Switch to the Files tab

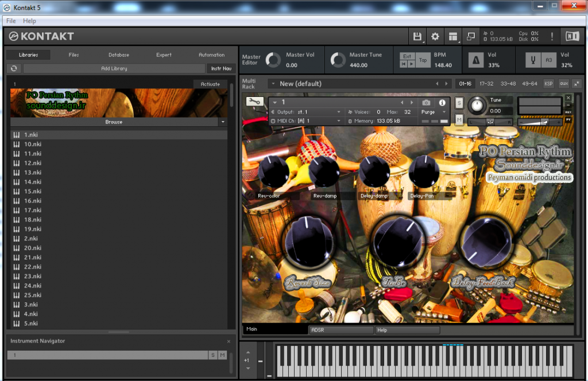73,55
